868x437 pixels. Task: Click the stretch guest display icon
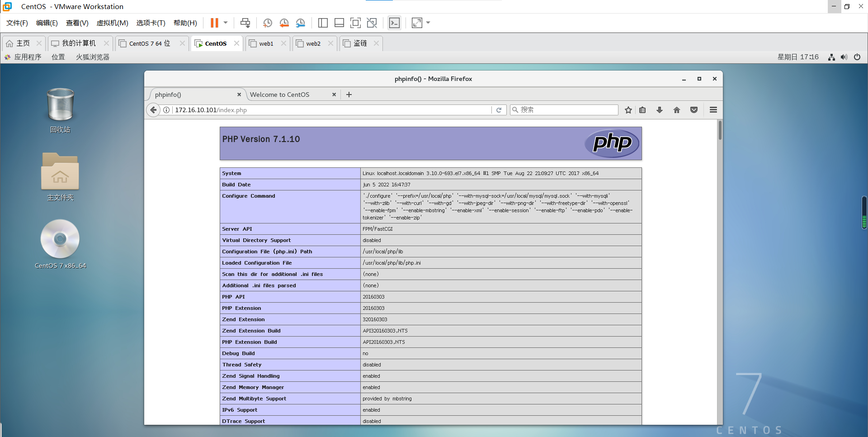coord(417,23)
